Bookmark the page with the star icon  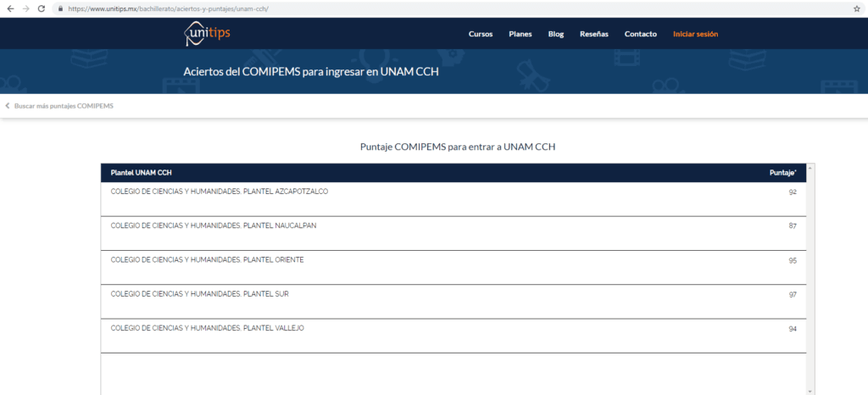pos(856,8)
